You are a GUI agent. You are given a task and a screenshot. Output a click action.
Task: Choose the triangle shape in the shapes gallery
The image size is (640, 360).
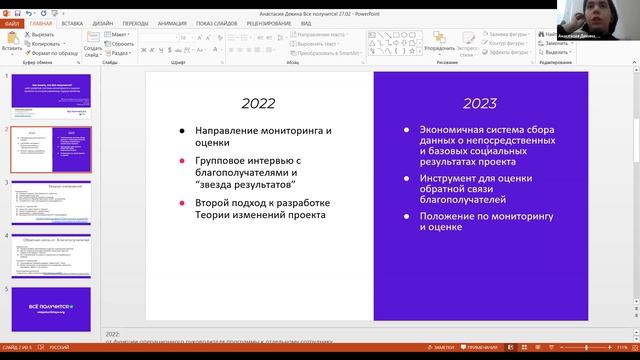pos(372,43)
